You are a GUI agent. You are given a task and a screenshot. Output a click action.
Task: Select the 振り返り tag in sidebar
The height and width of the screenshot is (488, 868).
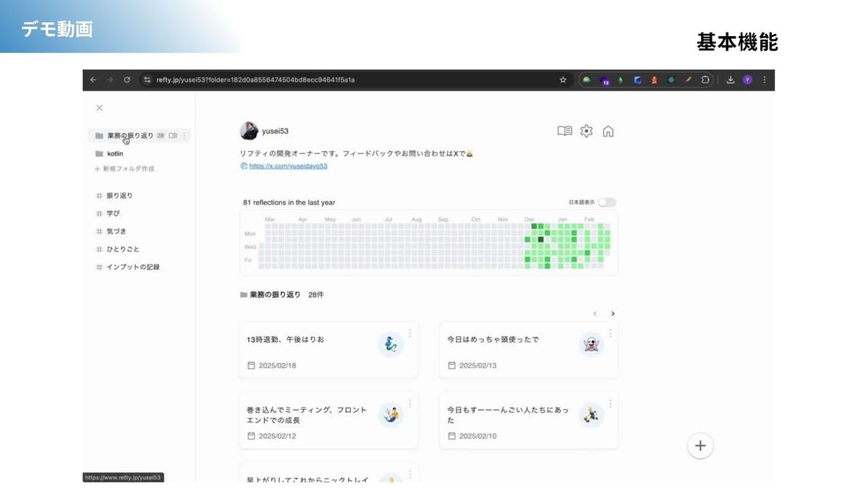(x=119, y=195)
